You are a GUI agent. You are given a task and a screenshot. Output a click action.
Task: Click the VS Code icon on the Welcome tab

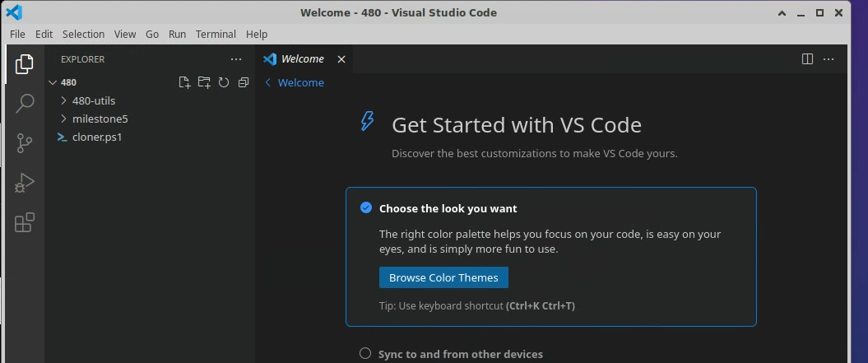[x=270, y=58]
